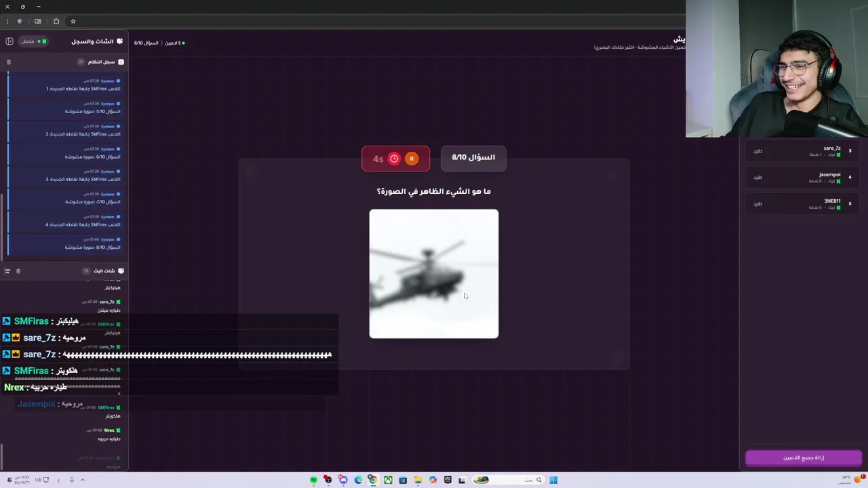Select log entry SMFiras نقاطه الجديدة: 4
Screen dimensions: 868x488
[x=64, y=221]
